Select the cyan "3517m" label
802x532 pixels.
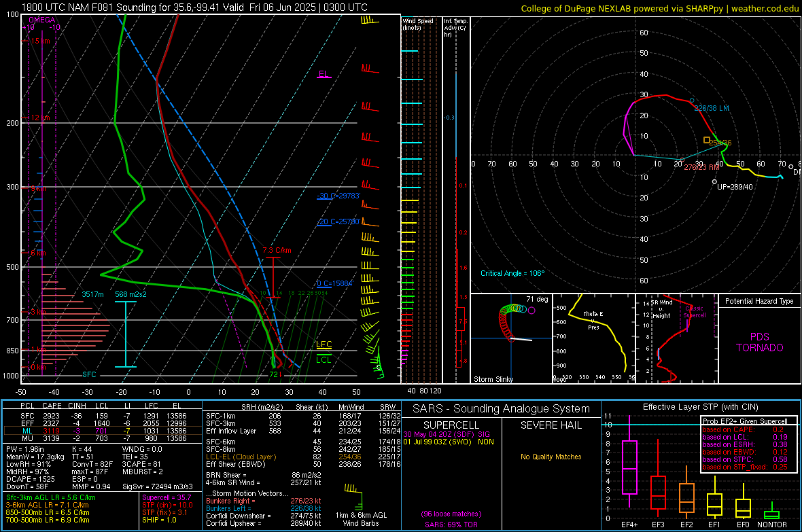(92, 294)
